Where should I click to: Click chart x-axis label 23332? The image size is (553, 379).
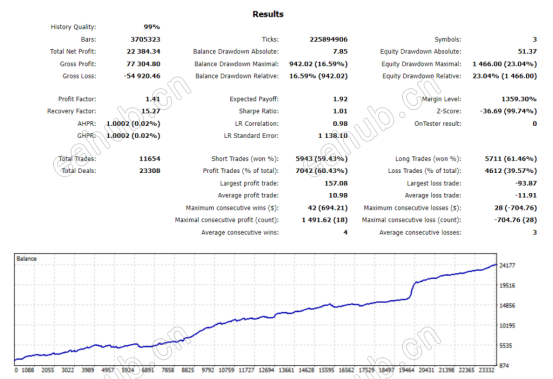[486, 370]
